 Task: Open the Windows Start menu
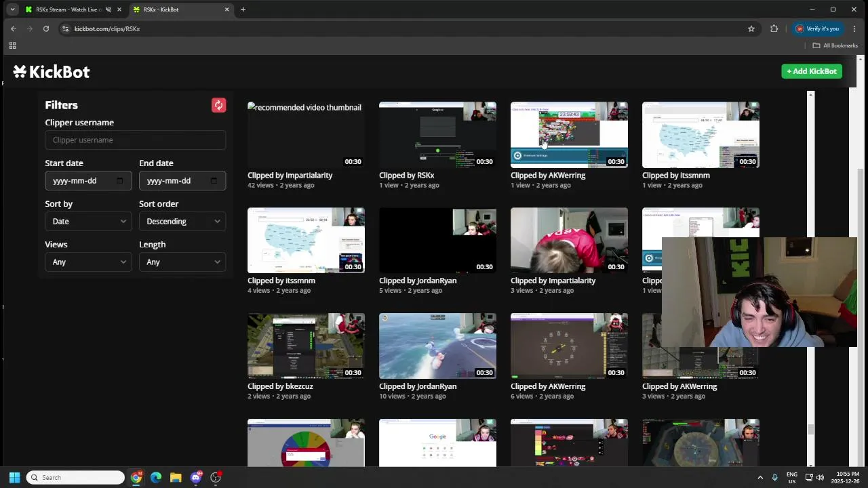14,477
